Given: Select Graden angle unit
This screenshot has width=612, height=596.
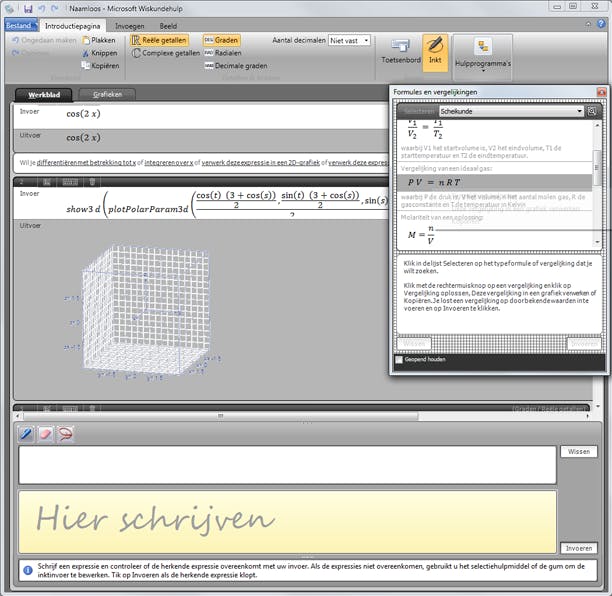Looking at the screenshot, I should tap(221, 40).
